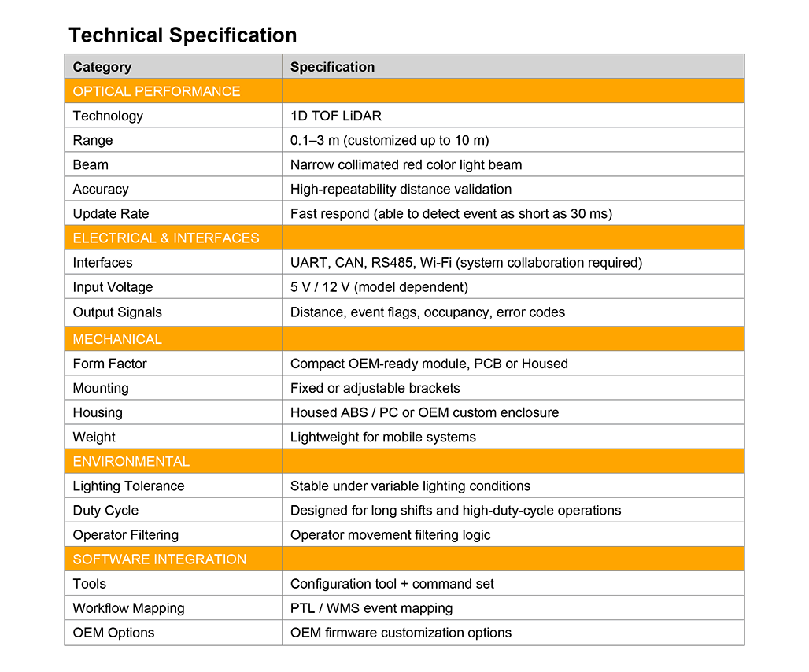809x672 pixels.
Task: Click the SOFTWARE INTEGRATION section header
Action: 160,559
